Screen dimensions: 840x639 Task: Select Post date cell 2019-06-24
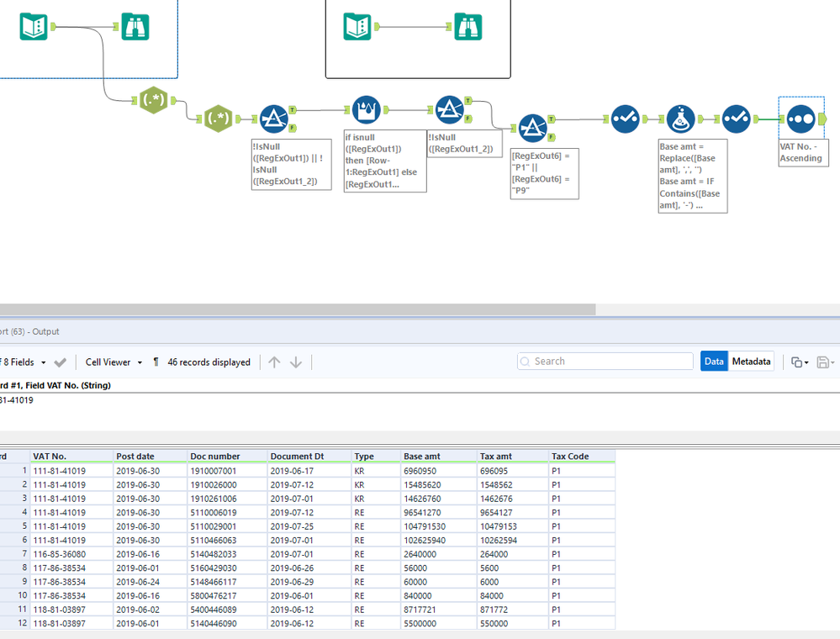(151, 582)
